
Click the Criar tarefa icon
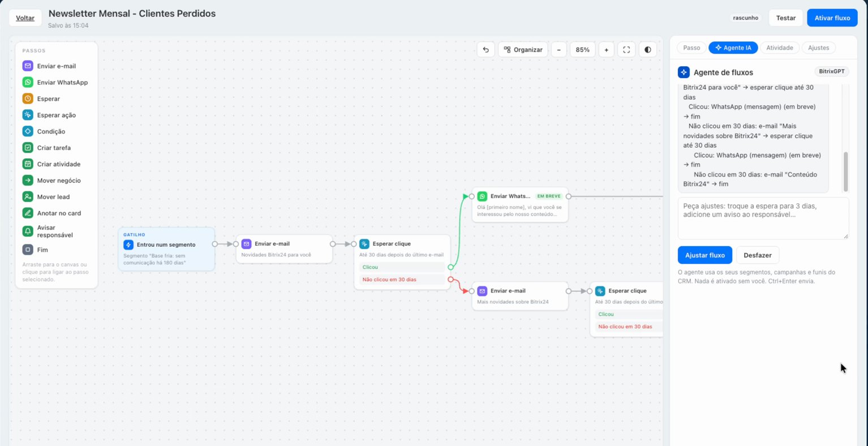(x=28, y=148)
